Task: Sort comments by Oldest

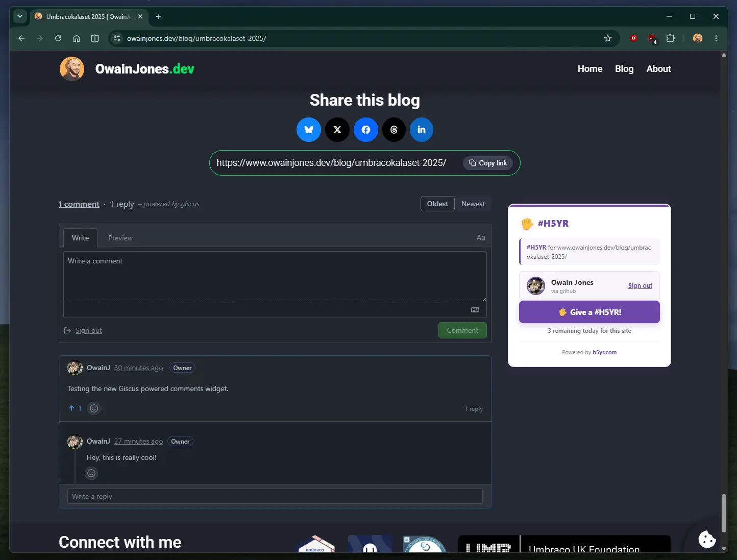Action: pyautogui.click(x=437, y=204)
